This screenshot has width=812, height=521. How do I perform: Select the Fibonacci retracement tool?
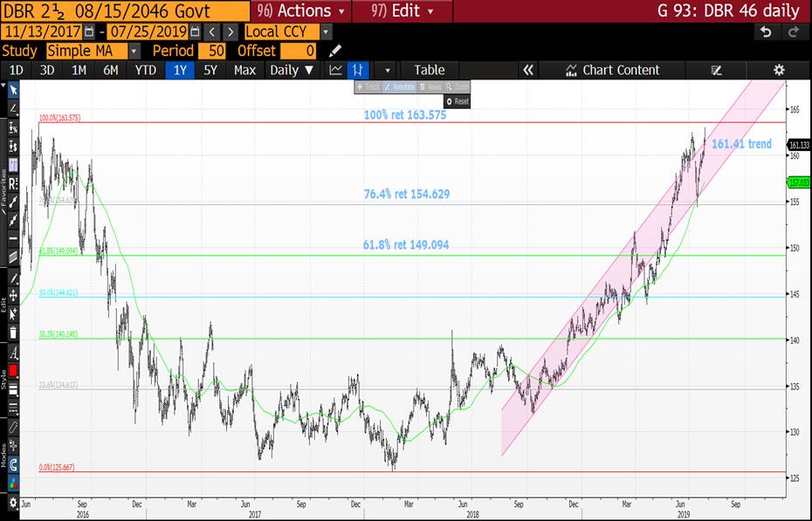pyautogui.click(x=13, y=165)
